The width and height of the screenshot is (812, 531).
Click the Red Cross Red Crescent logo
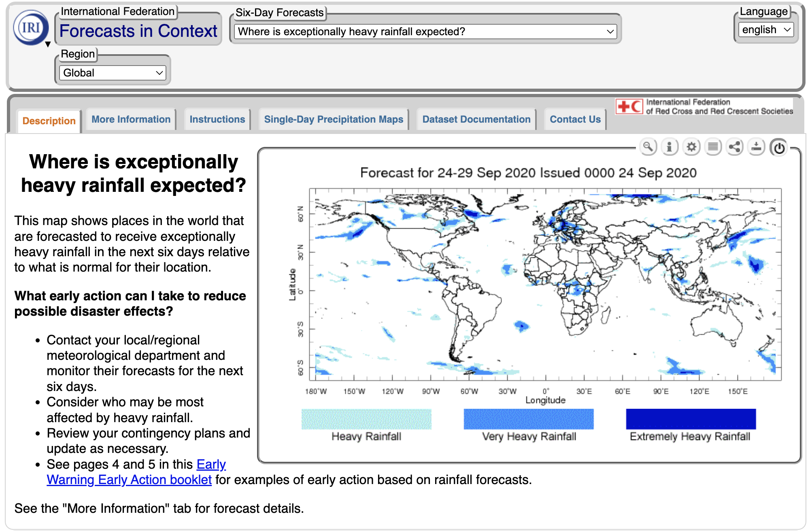pyautogui.click(x=704, y=106)
